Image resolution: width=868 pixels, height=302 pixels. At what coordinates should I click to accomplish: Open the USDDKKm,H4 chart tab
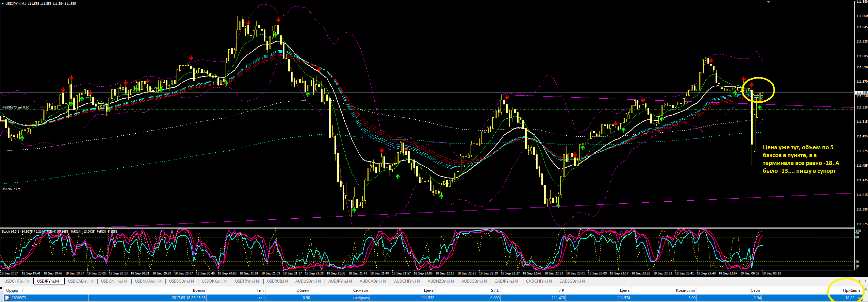pos(214,281)
